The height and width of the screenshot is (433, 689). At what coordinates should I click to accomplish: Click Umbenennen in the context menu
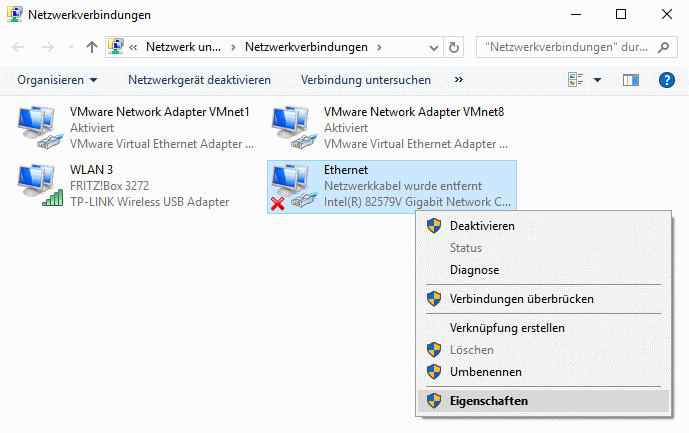coord(485,372)
